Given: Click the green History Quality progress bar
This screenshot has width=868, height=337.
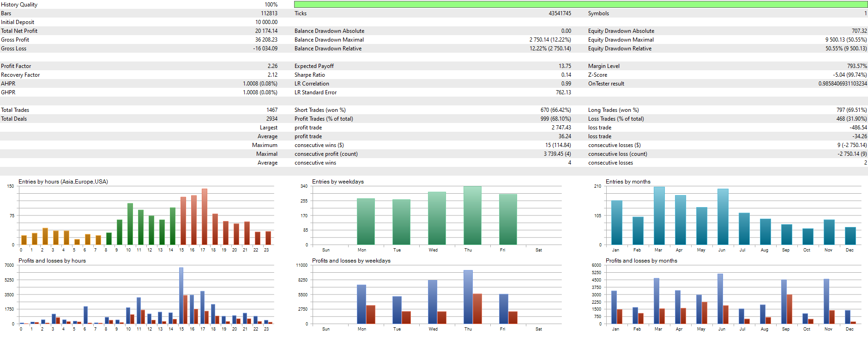Looking at the screenshot, I should (581, 4).
